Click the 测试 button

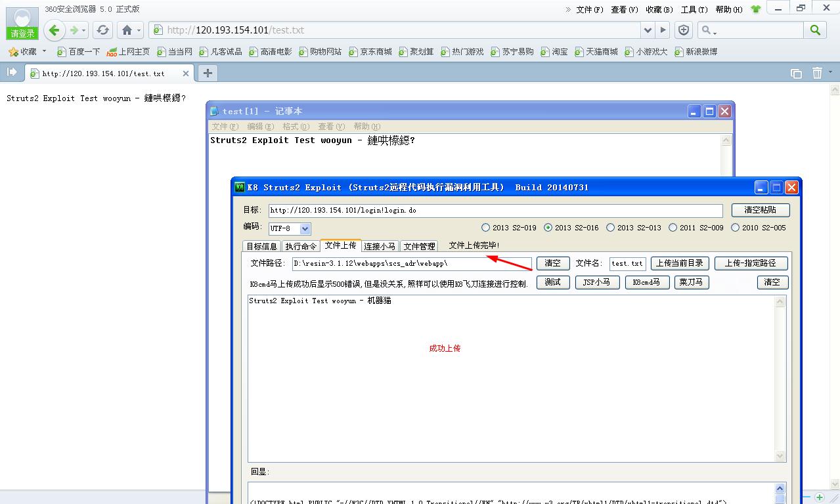[553, 282]
